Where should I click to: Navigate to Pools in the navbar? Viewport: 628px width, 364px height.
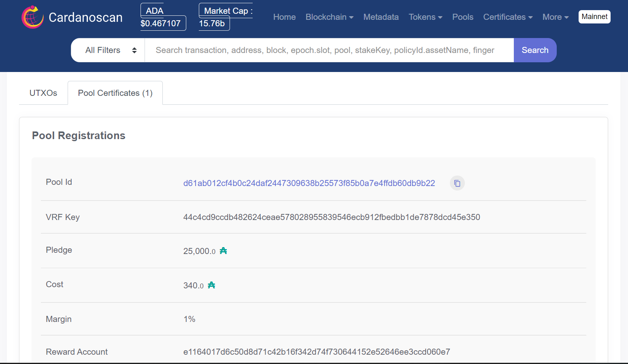point(462,17)
